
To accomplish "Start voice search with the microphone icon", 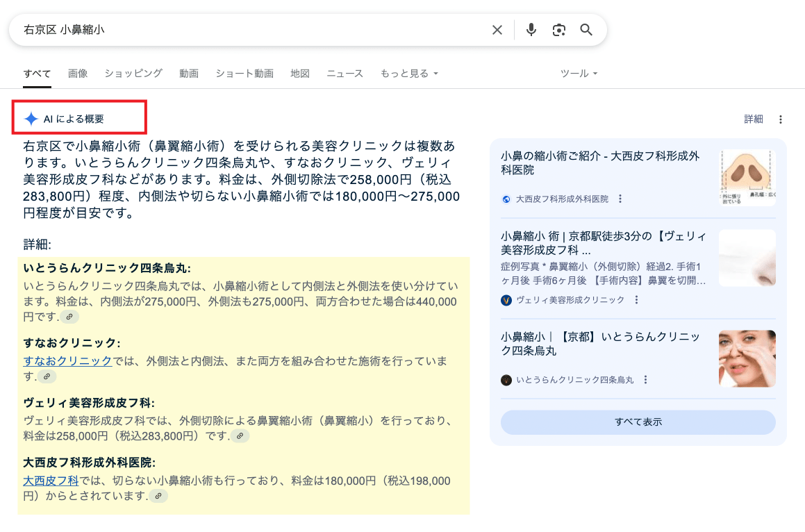I will coord(531,30).
